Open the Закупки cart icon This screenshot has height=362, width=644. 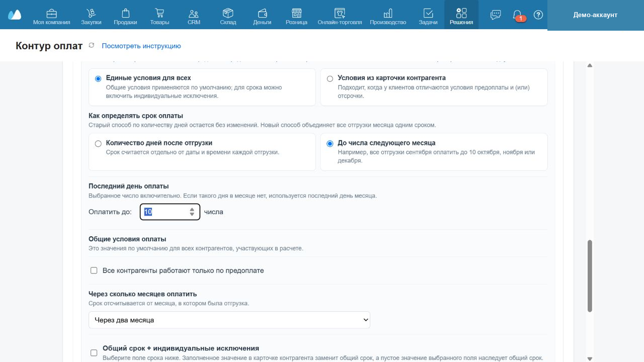91,13
